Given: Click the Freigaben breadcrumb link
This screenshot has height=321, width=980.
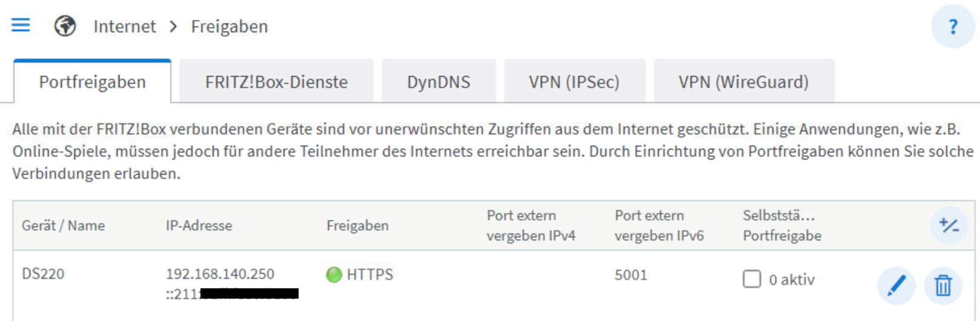Looking at the screenshot, I should [230, 27].
